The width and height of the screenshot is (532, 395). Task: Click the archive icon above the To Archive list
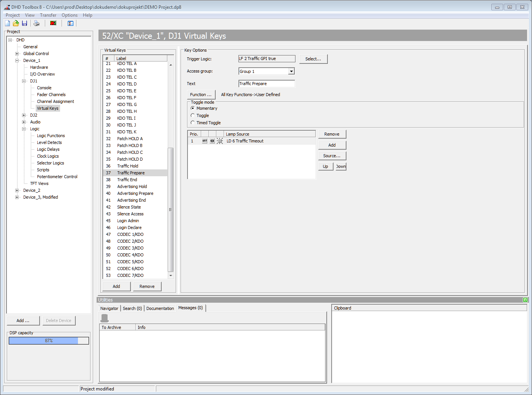pos(105,318)
